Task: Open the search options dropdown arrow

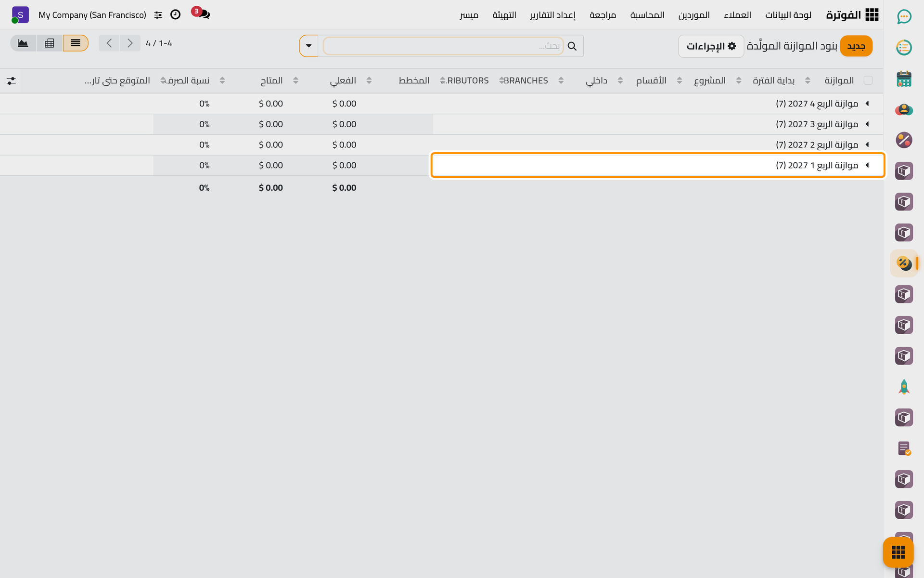Action: [x=308, y=46]
